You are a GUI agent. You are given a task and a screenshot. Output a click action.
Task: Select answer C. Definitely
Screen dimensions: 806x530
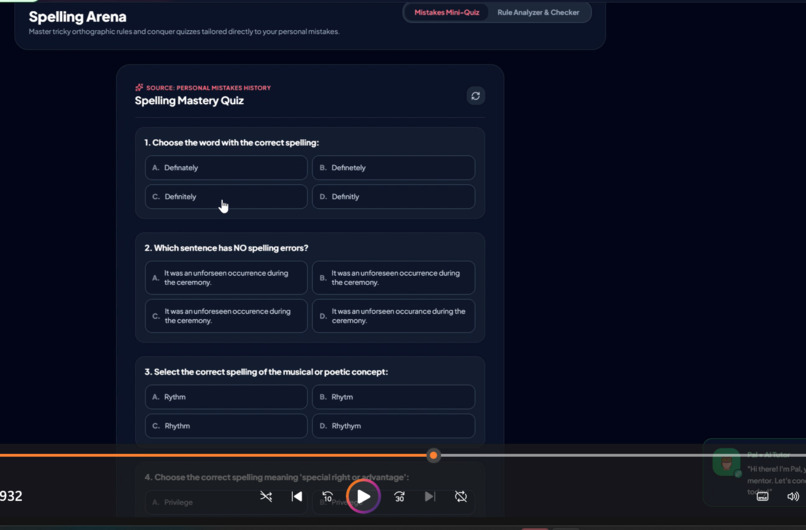tap(226, 196)
